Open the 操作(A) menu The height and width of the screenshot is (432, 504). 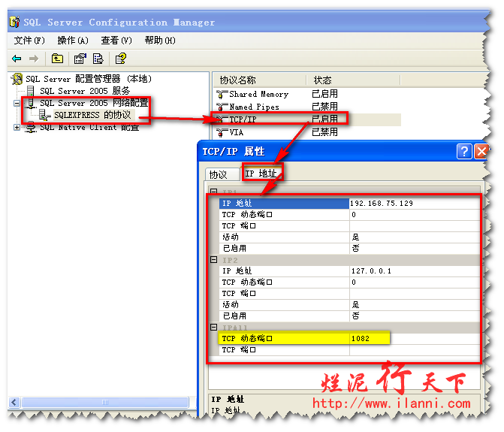[73, 41]
